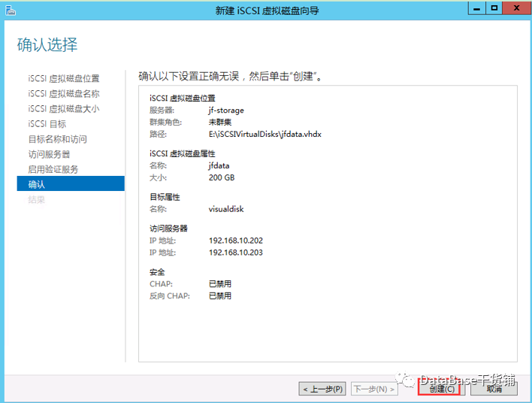Click the 安全 section heading
The width and height of the screenshot is (532, 403).
click(157, 272)
